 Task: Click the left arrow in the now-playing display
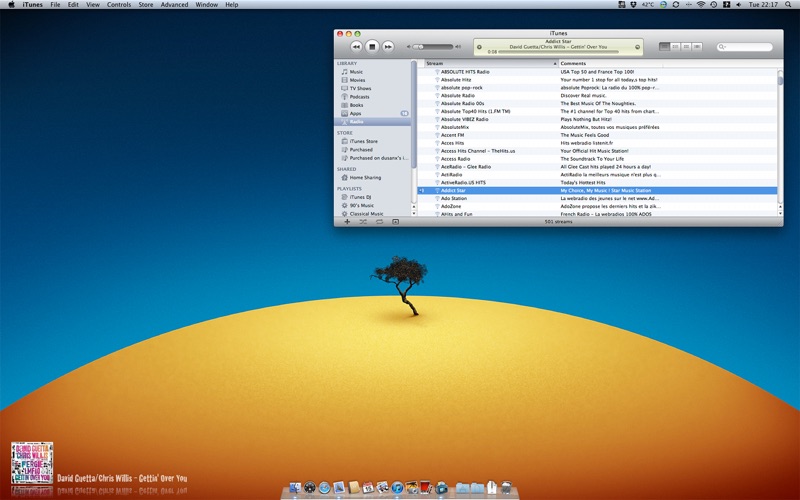tap(479, 47)
